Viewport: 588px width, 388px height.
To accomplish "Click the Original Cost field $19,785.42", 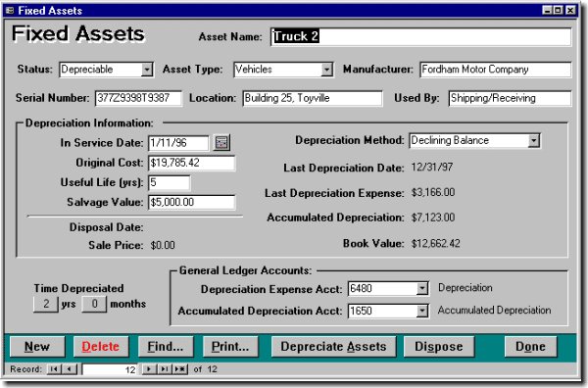I will tap(192, 163).
